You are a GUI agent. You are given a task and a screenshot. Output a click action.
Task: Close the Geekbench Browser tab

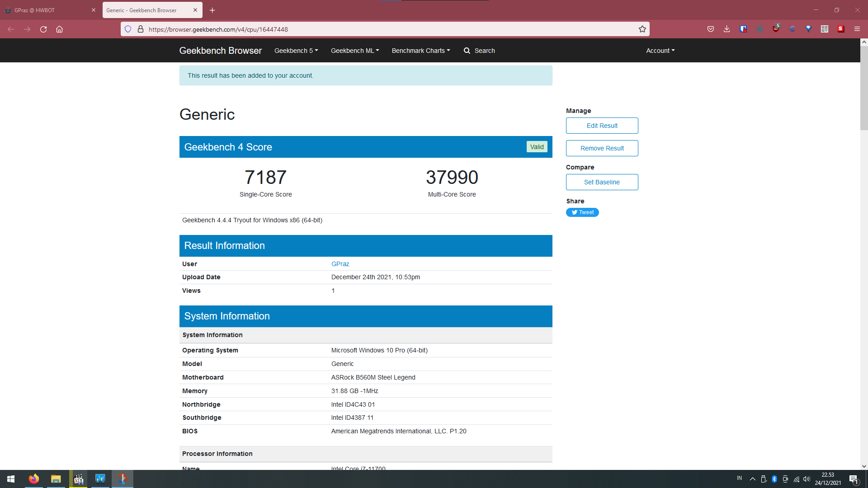coord(195,10)
